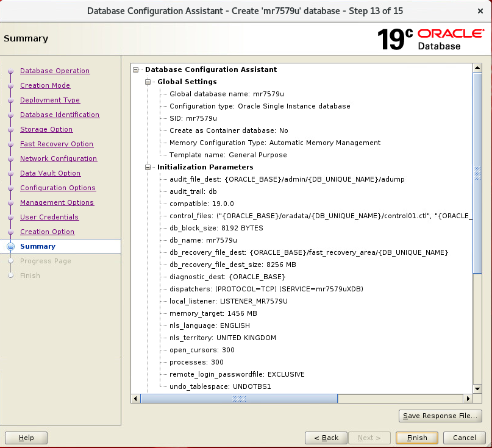This screenshot has width=492, height=448.
Task: Collapse the Global Settings tree node
Action: [x=148, y=82]
